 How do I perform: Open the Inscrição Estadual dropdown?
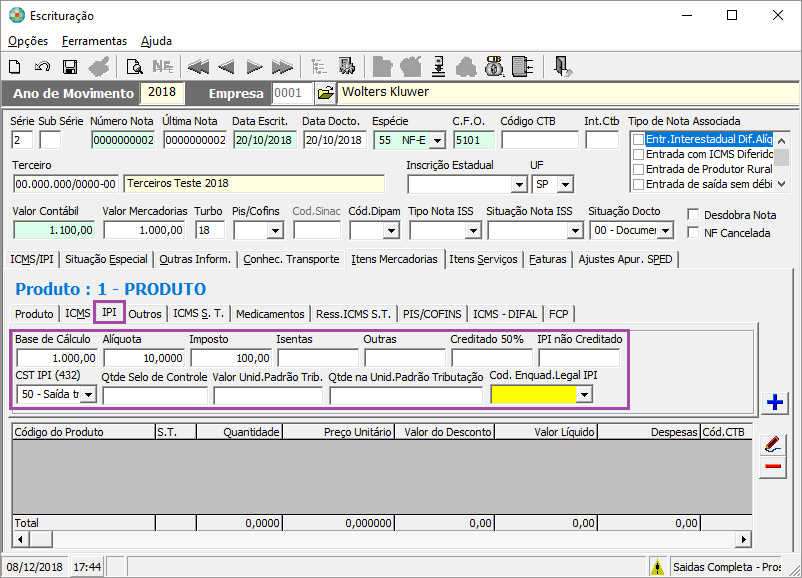point(519,184)
